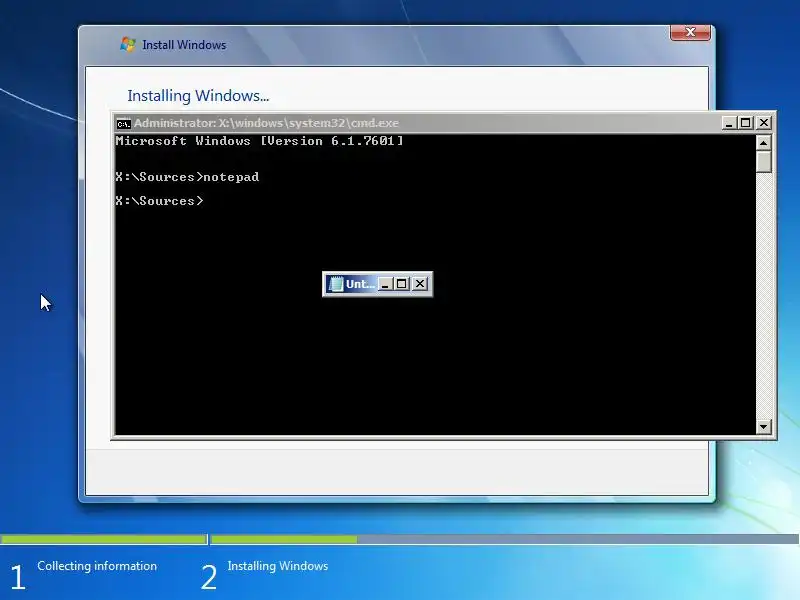The image size is (800, 600).
Task: Close the Untitled Notepad window
Action: (x=419, y=284)
